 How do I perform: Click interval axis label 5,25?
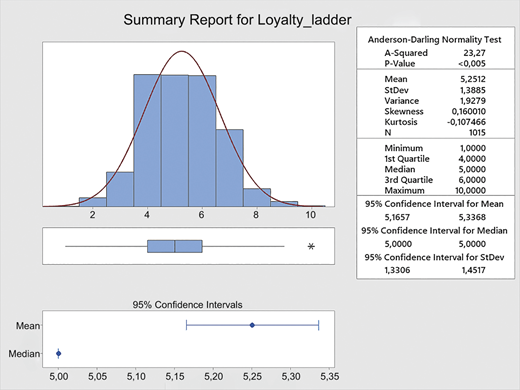(252, 377)
